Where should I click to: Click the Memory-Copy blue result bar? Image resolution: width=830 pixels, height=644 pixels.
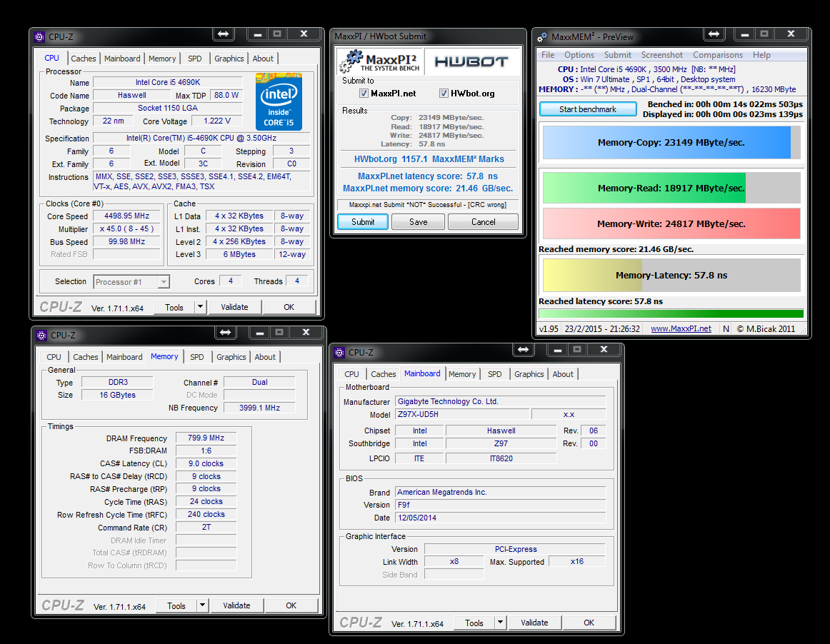(x=671, y=142)
